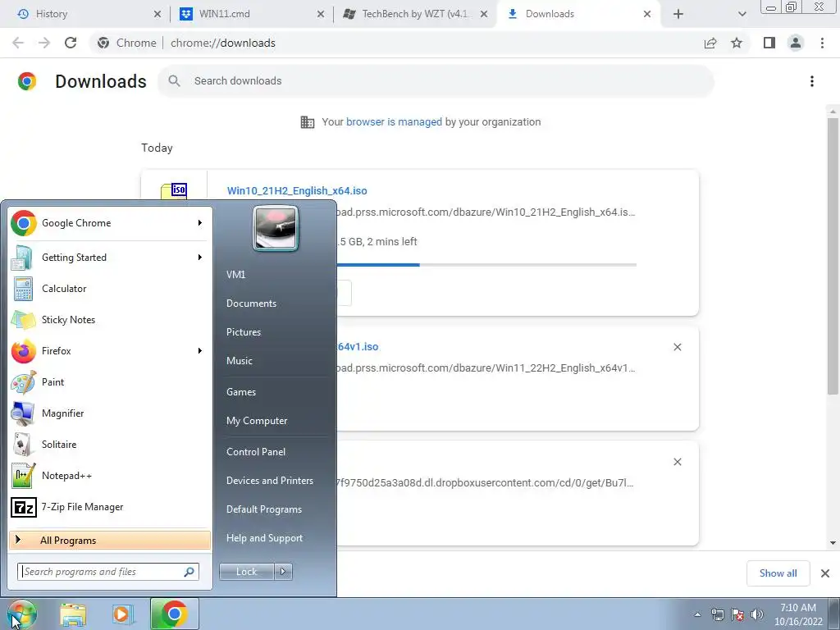
Task: Open Sticky Notes from the Start menu
Action: 110,320
